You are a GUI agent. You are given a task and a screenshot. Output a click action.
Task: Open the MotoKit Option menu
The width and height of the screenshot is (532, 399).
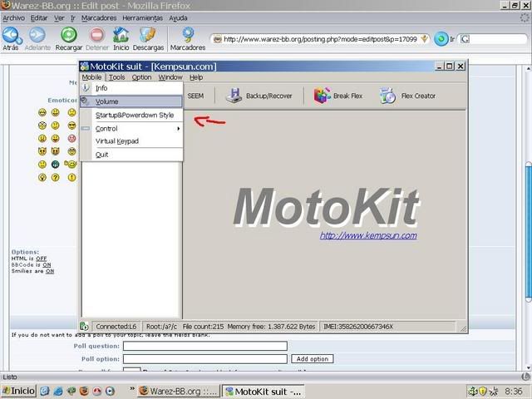click(141, 77)
